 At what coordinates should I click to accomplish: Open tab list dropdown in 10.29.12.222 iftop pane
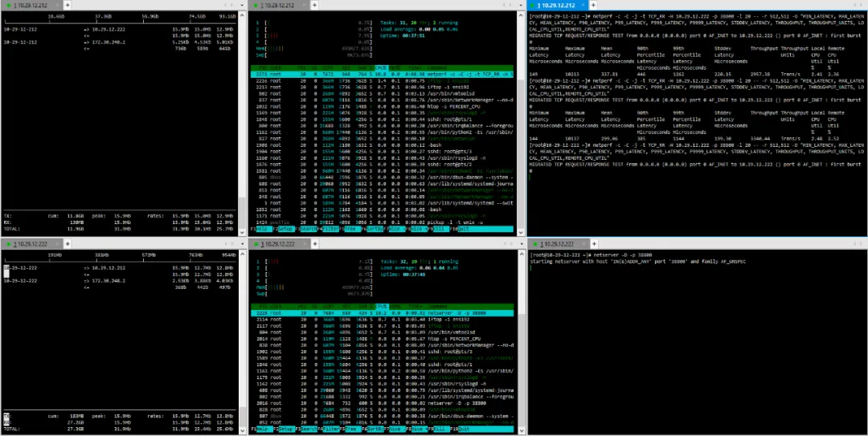pyautogui.click(x=242, y=244)
